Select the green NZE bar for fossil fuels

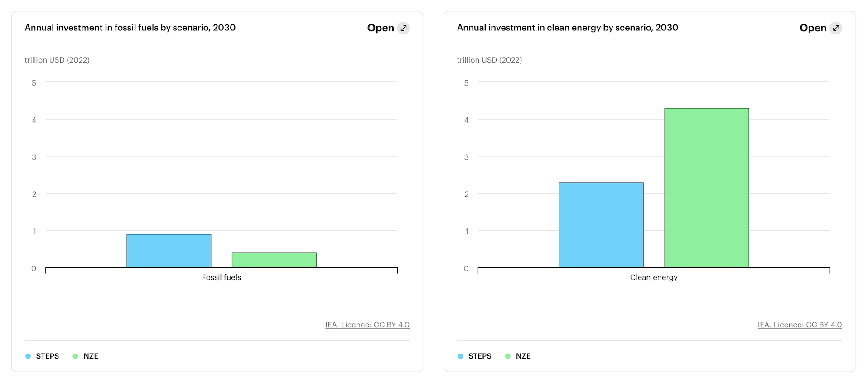[x=274, y=260]
